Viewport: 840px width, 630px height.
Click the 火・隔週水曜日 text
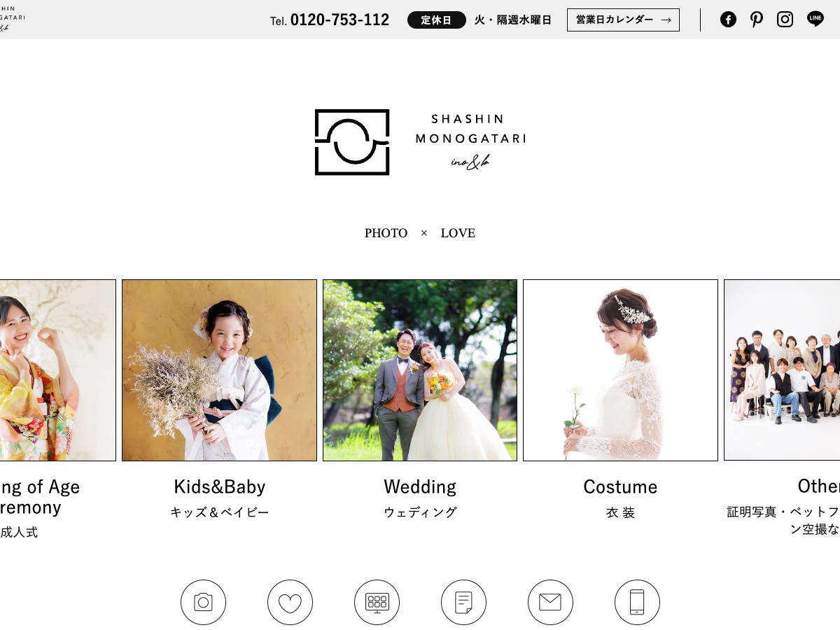(x=513, y=20)
